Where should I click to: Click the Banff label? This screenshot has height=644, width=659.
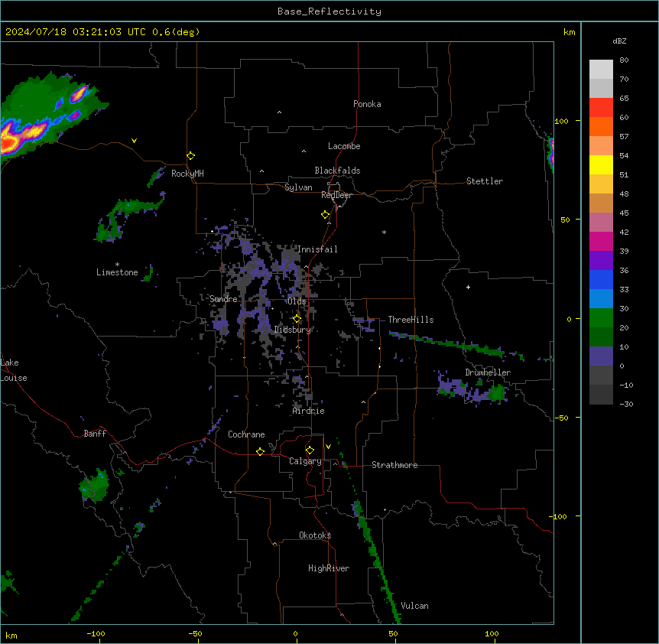(95, 434)
